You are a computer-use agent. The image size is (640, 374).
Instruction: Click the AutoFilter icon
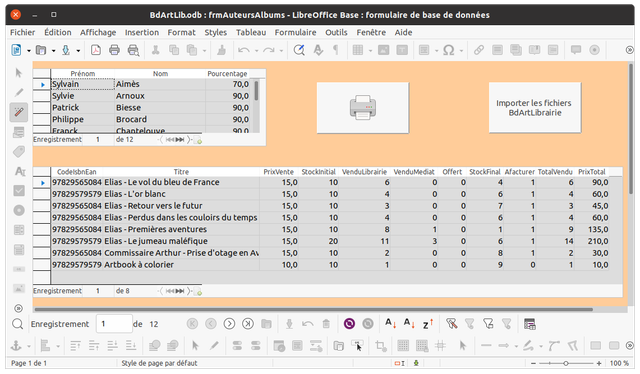451,324
